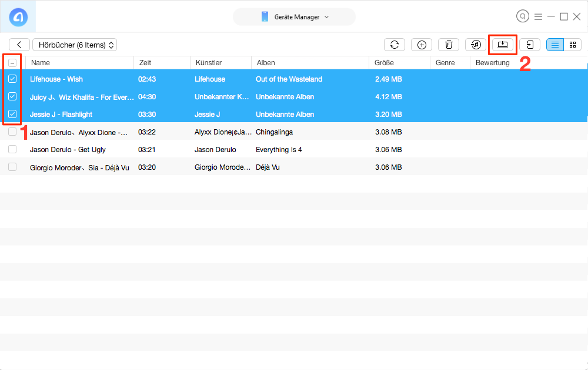Select 'Giorgio Moroder、Sia - Déjà Vu' track
588x370 pixels.
point(79,167)
